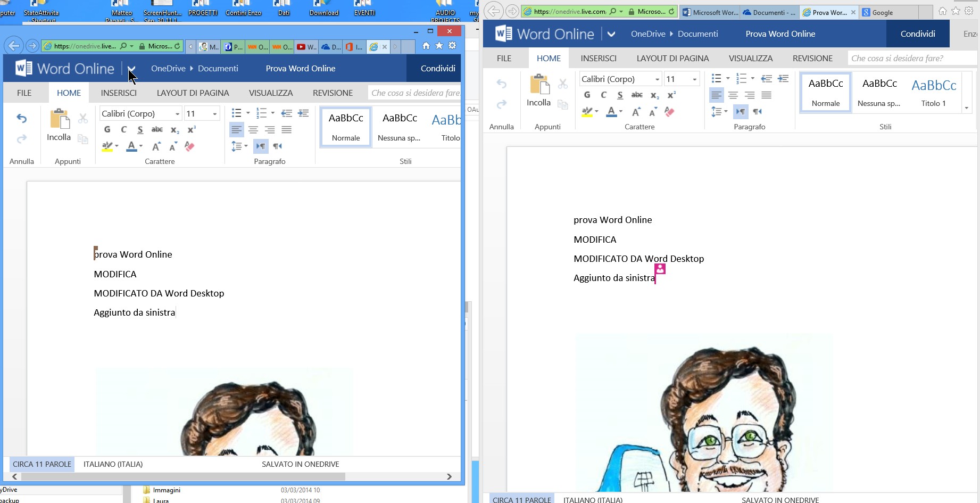Click grow font size icon, right window
The image size is (980, 503).
tap(636, 112)
